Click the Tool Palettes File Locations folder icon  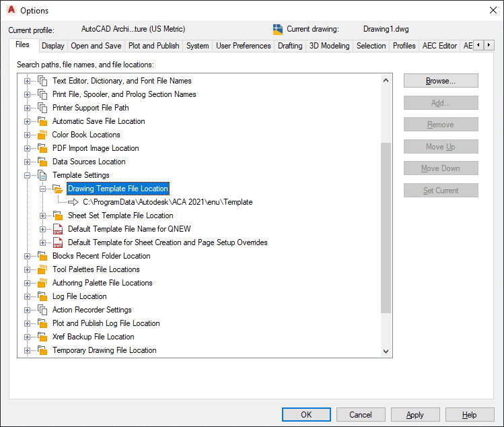pyautogui.click(x=42, y=269)
